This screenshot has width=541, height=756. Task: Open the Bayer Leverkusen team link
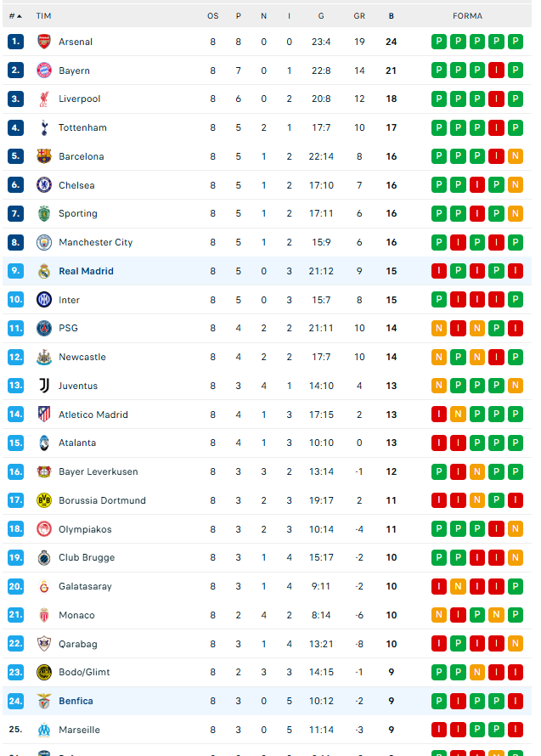point(98,471)
